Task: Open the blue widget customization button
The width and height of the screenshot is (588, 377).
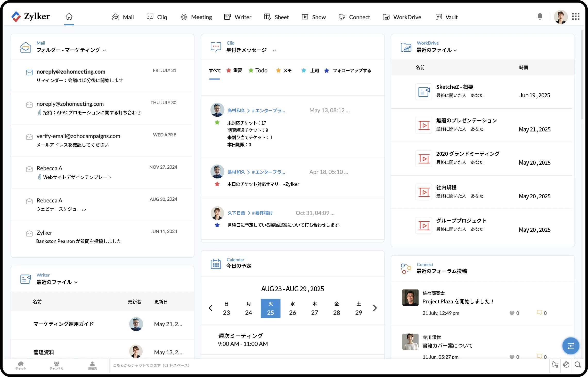Action: 571,346
